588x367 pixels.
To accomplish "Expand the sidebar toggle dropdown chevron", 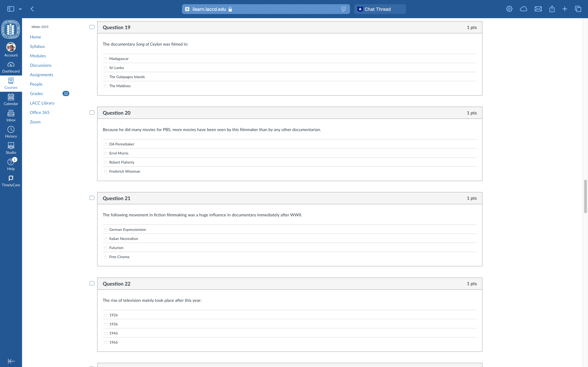I will pos(20,9).
